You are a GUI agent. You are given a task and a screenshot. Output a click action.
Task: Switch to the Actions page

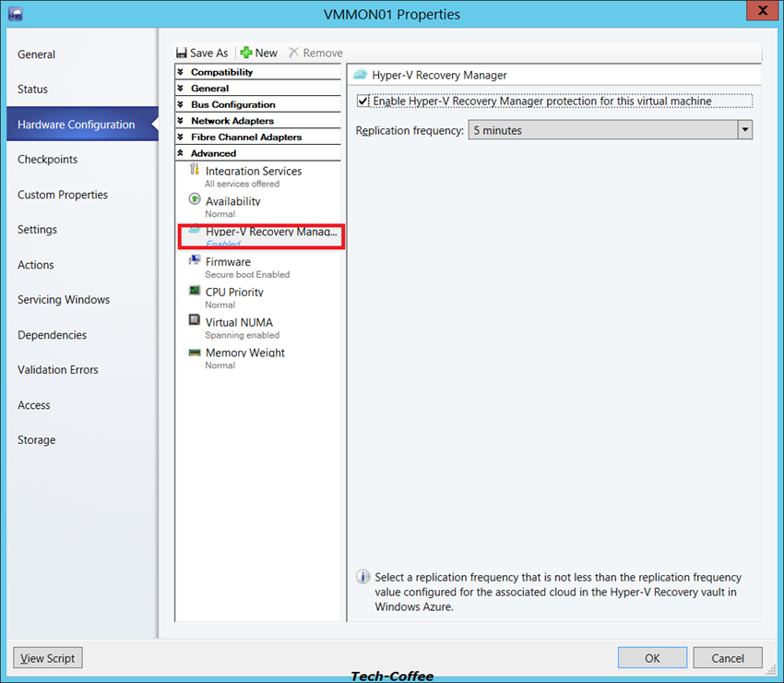click(x=35, y=265)
